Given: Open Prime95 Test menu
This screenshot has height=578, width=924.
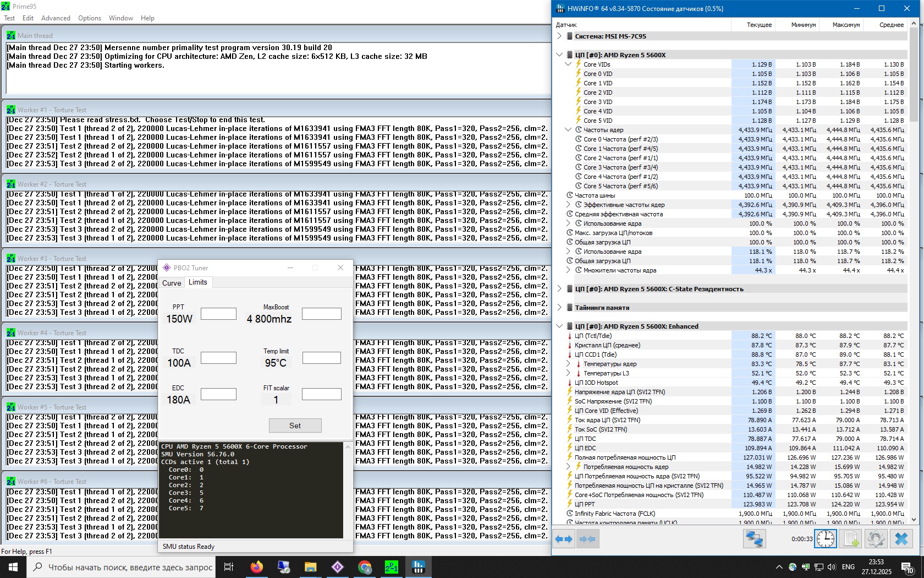Looking at the screenshot, I should 9,18.
